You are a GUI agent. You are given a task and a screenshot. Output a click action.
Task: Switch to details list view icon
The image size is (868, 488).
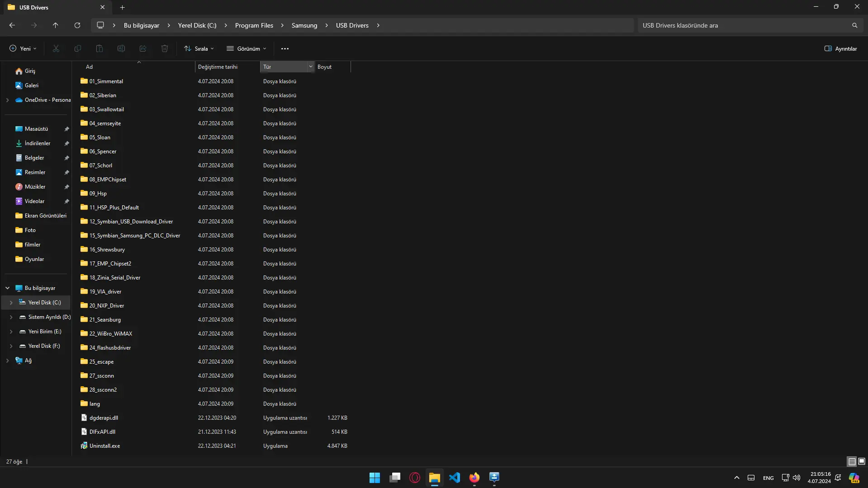[x=852, y=461]
